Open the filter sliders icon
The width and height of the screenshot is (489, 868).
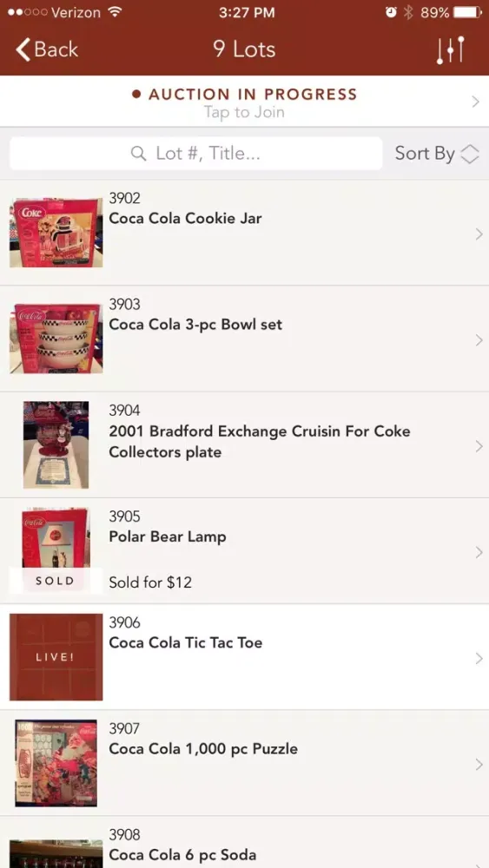coord(450,49)
